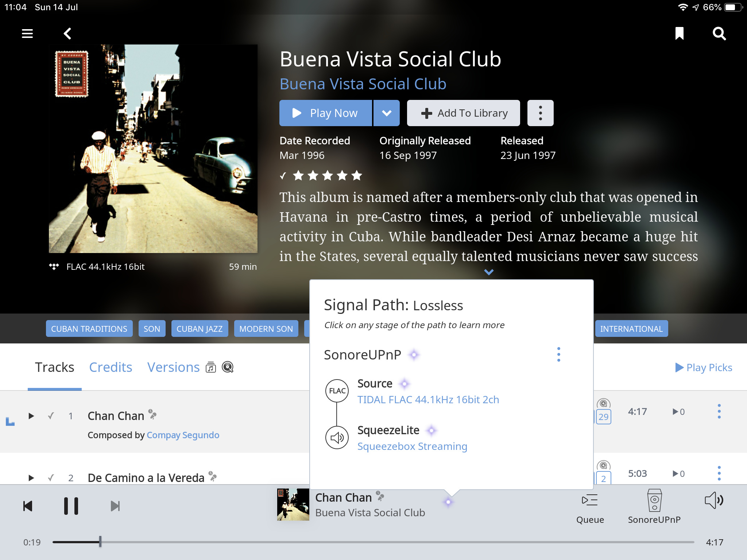This screenshot has width=747, height=560.
Task: Click the playback seek bar
Action: pyautogui.click(x=365, y=542)
